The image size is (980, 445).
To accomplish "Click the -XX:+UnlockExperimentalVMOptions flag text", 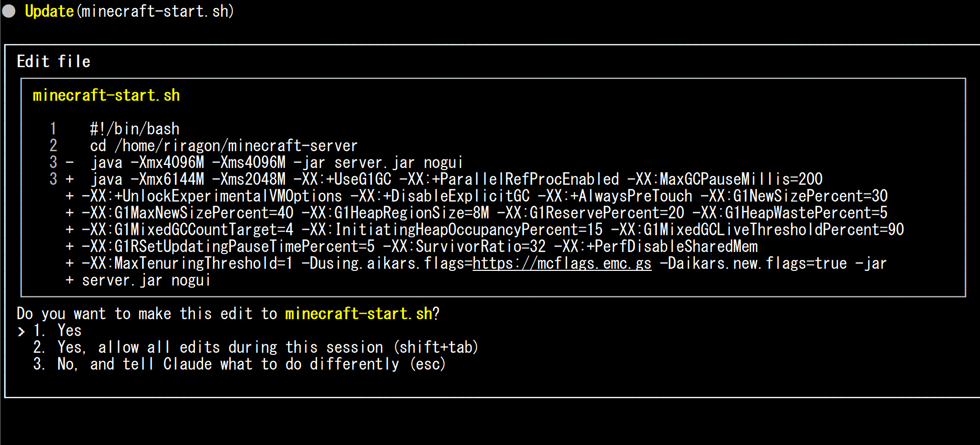I will point(212,197).
